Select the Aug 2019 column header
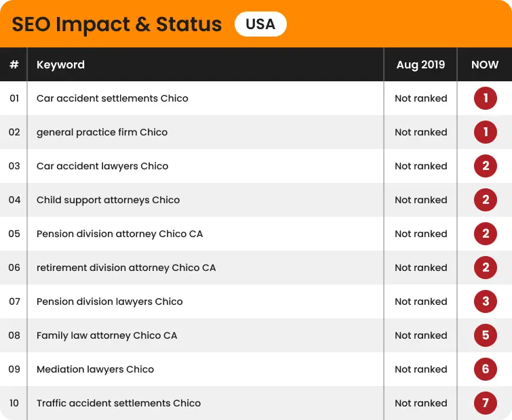This screenshot has height=420, width=512. coord(420,65)
